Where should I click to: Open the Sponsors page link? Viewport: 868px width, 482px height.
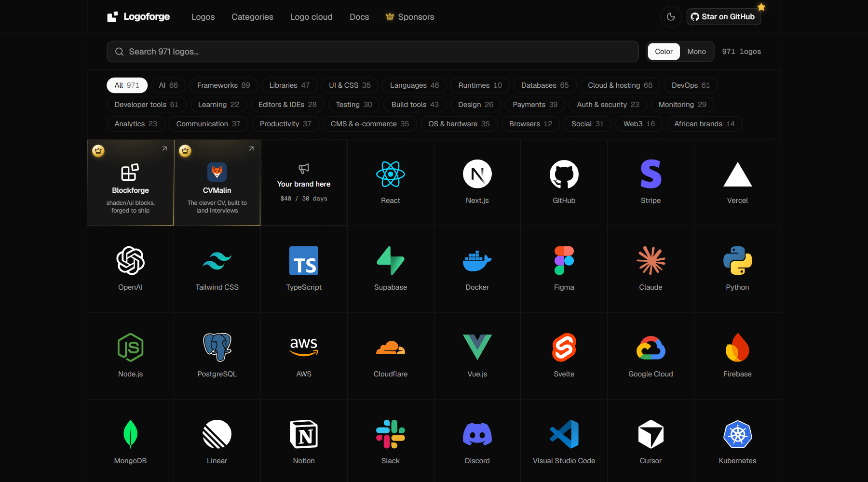410,17
